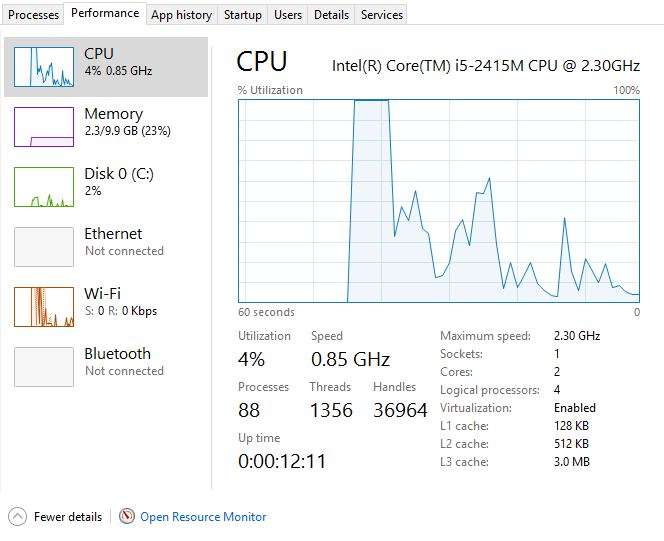The height and width of the screenshot is (541, 664).
Task: Click the Resource Monitor icon
Action: (127, 517)
